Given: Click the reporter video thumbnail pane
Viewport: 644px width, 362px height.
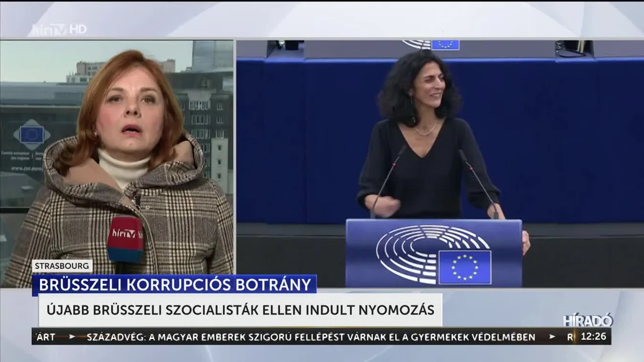Looking at the screenshot, I should coord(120,143).
